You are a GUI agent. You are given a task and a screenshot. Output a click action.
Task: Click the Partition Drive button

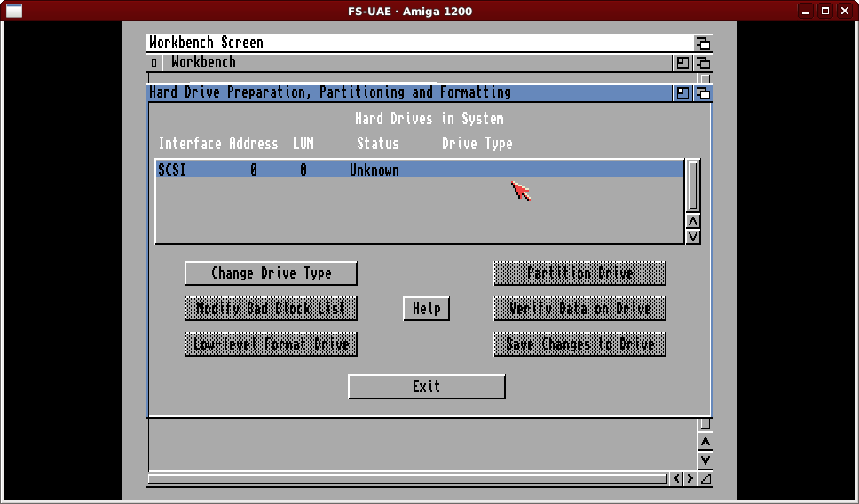click(579, 272)
